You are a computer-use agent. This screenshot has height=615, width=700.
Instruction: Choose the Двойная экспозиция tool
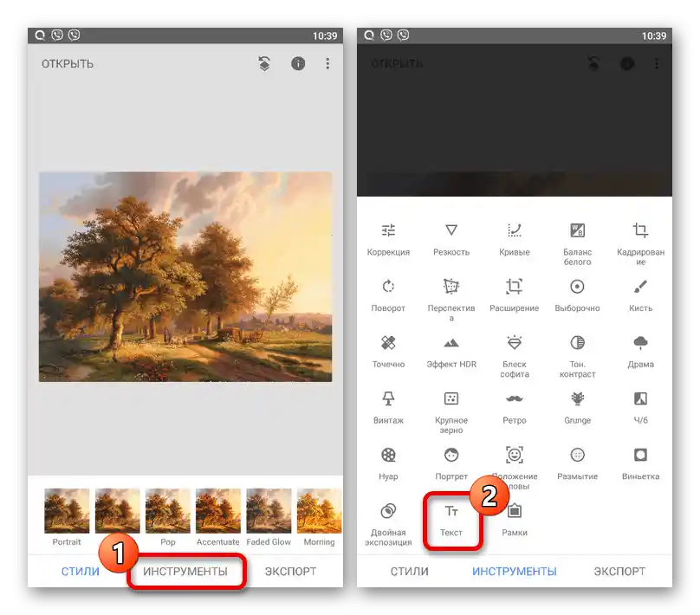pyautogui.click(x=388, y=524)
